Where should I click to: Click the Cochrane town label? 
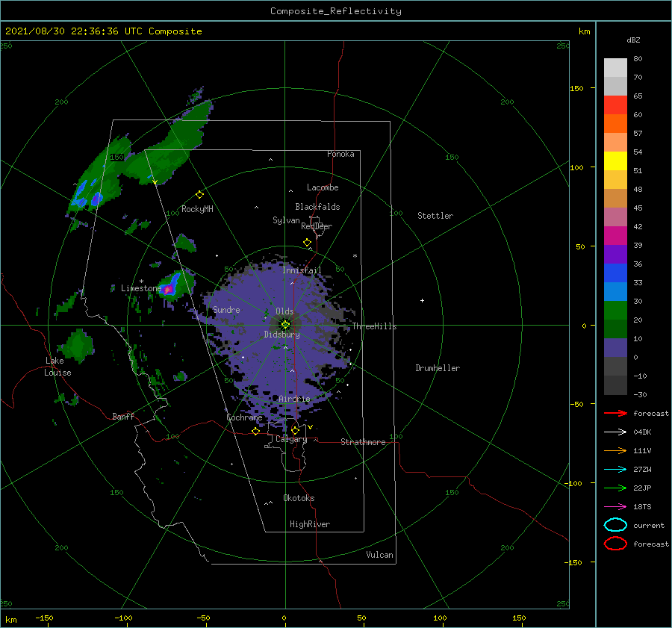point(244,417)
